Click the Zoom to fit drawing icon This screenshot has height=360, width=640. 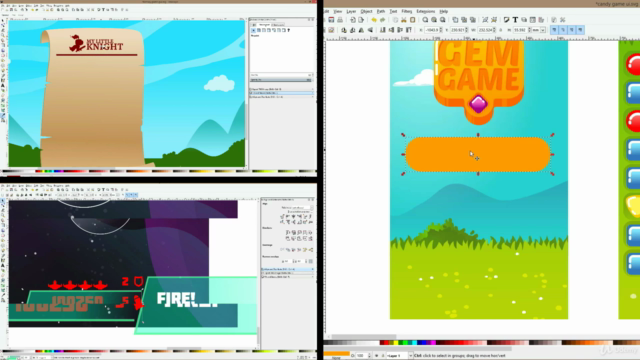(x=434, y=20)
